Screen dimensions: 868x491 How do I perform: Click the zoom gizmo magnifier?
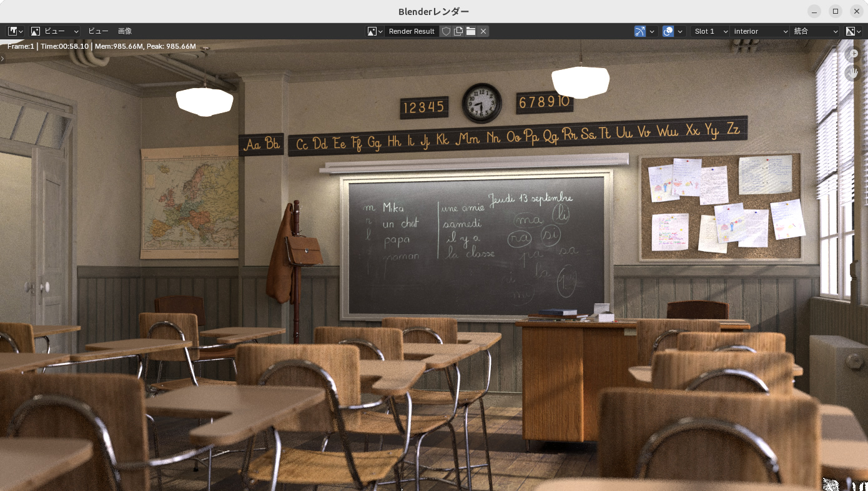tap(853, 54)
